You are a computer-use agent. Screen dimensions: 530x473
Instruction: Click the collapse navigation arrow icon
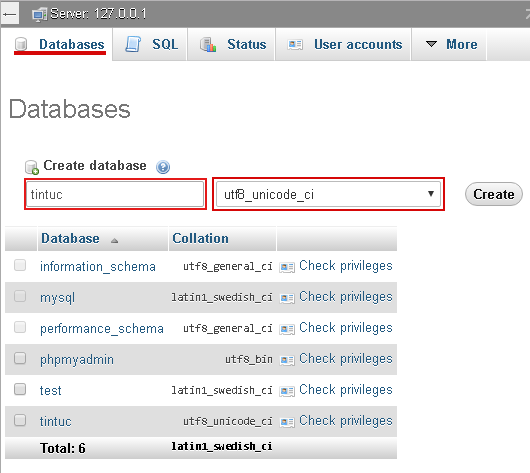click(x=9, y=14)
